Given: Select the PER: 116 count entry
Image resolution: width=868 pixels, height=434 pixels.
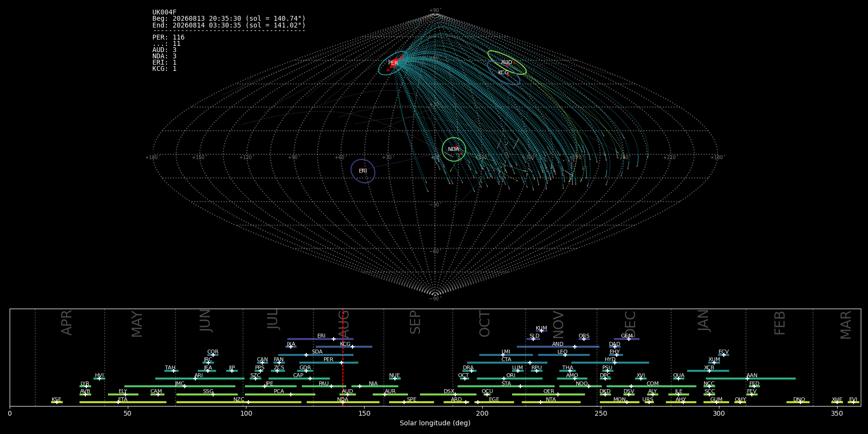Looking at the screenshot, I should (168, 37).
